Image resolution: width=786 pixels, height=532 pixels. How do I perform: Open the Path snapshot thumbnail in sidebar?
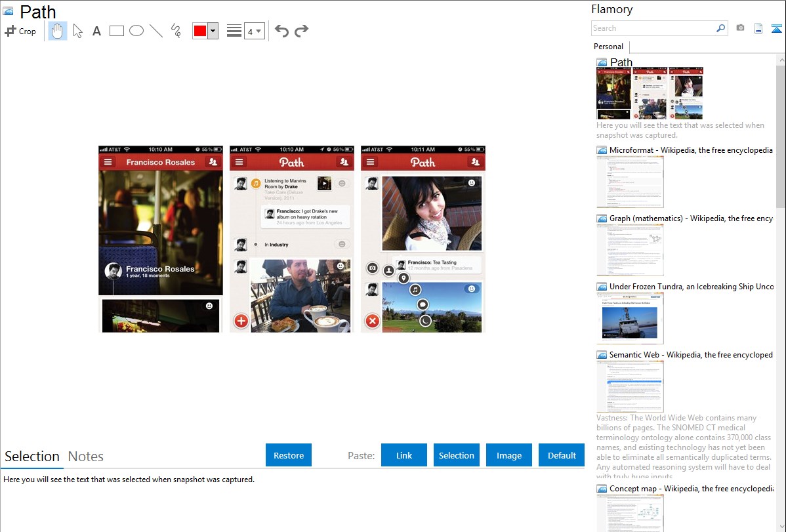(650, 93)
